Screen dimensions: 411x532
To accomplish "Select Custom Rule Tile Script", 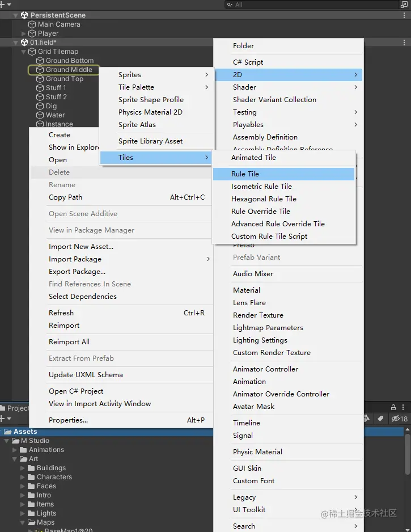I will pyautogui.click(x=283, y=237).
